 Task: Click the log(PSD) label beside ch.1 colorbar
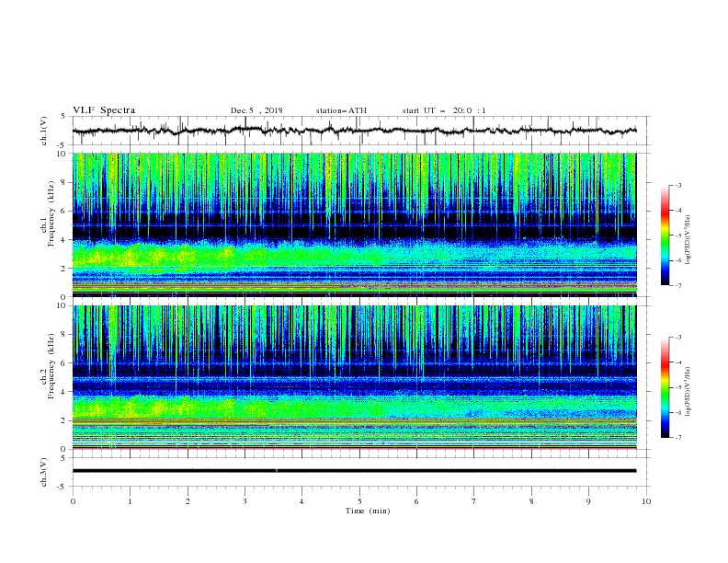(x=688, y=240)
